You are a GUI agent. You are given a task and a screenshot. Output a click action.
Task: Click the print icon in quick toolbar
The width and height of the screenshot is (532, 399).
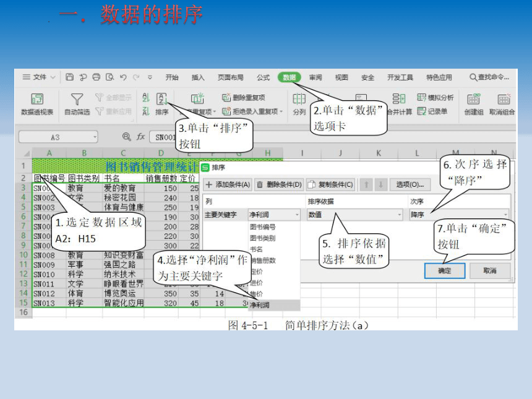[x=97, y=77]
